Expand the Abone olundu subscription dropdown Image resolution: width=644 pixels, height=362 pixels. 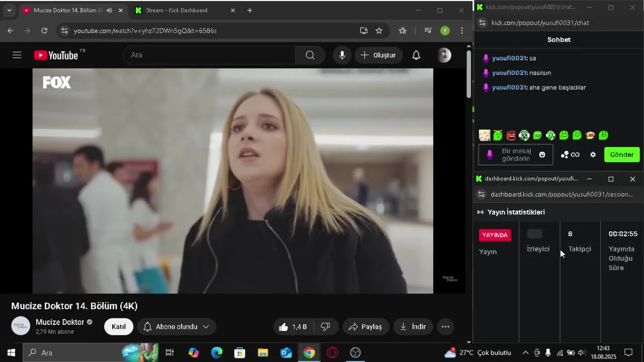(x=177, y=327)
